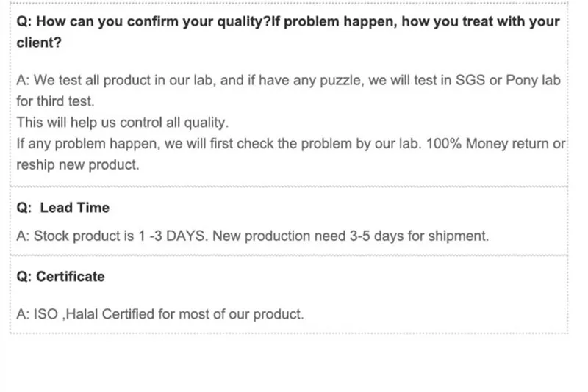
Task: Click 'how you treat with your' heading text
Action: pos(481,22)
